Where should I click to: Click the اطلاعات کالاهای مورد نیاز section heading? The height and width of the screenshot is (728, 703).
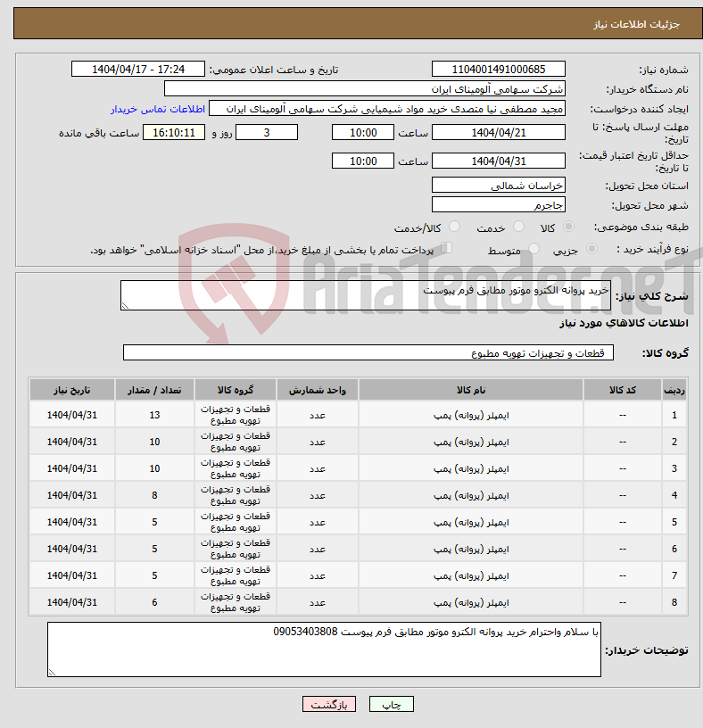click(624, 323)
